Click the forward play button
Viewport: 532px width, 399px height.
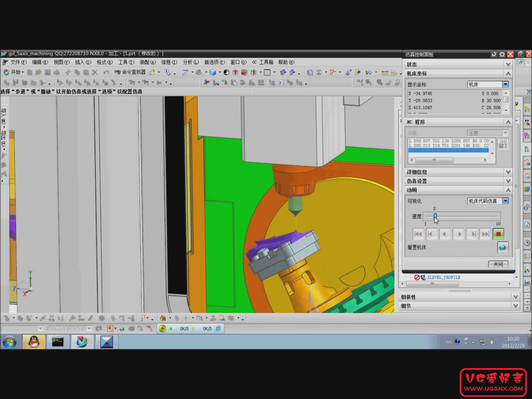pos(458,234)
